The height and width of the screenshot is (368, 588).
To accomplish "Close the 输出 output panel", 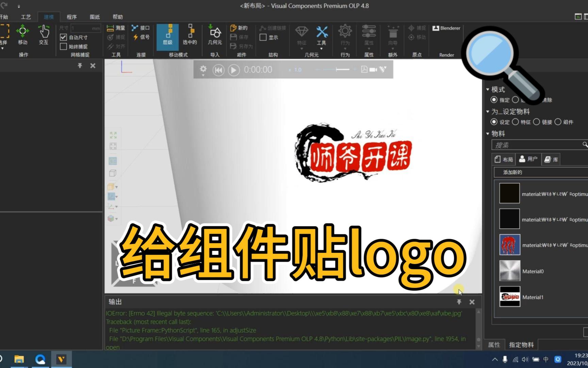I will point(472,302).
